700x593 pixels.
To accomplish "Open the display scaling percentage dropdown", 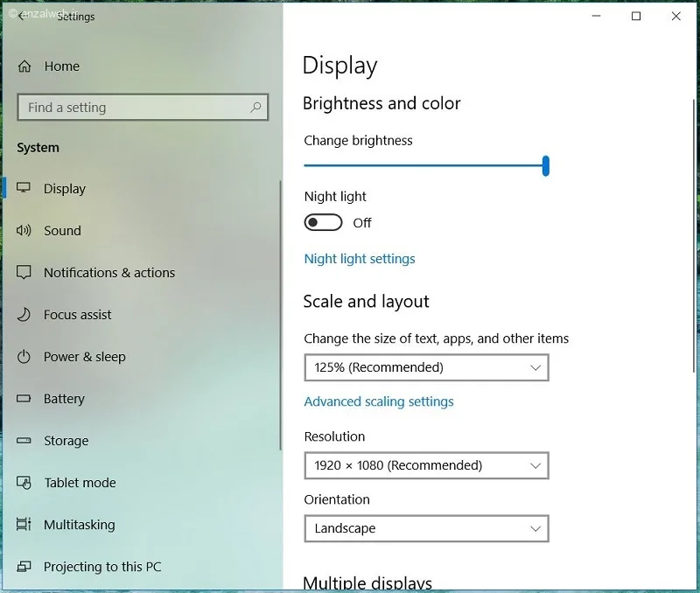I will coord(426,367).
